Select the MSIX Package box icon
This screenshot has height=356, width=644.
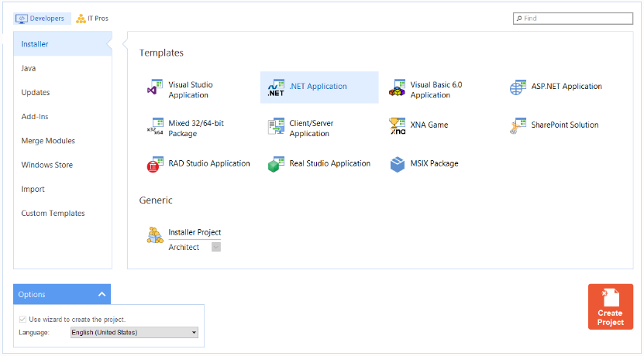click(x=398, y=164)
